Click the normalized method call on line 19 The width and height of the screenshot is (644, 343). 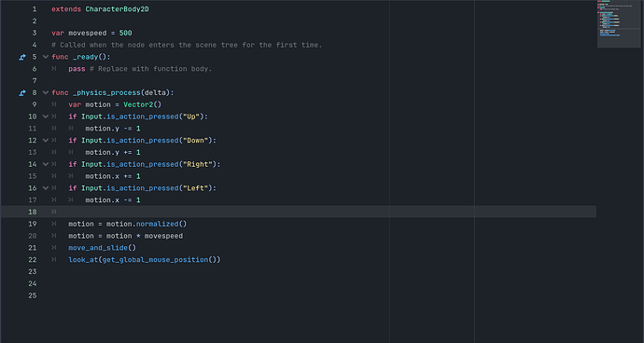click(158, 224)
